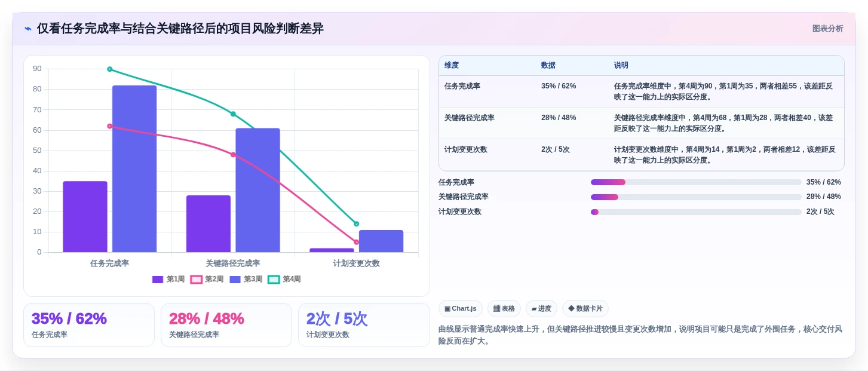Toggle the 第4周 legend swatch
868x371 pixels.
[274, 280]
